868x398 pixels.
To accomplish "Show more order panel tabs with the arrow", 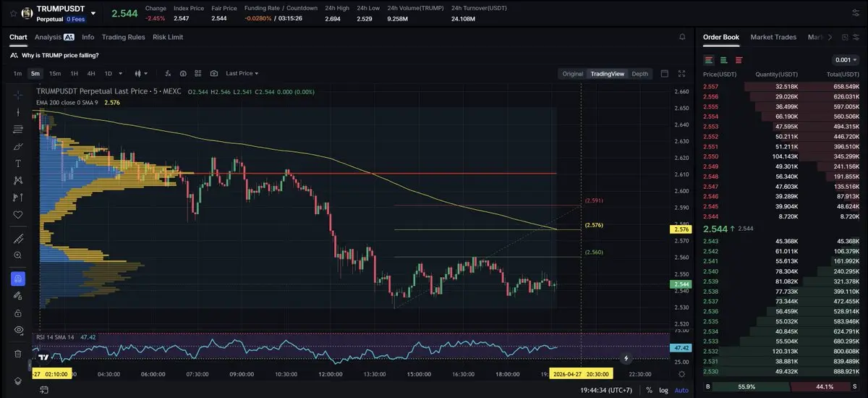I will [830, 37].
